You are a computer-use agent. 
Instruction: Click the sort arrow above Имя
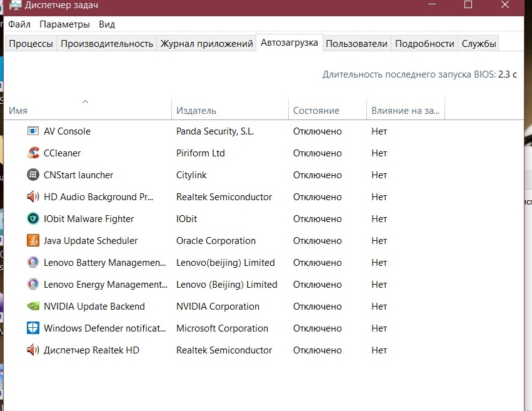tap(86, 101)
